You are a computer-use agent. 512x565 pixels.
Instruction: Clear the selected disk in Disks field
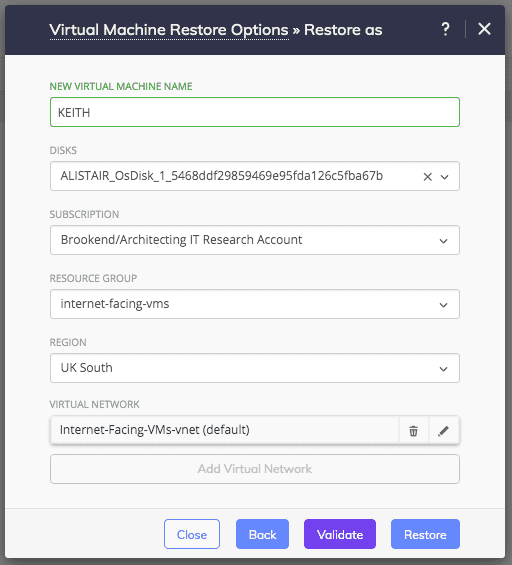(x=427, y=177)
